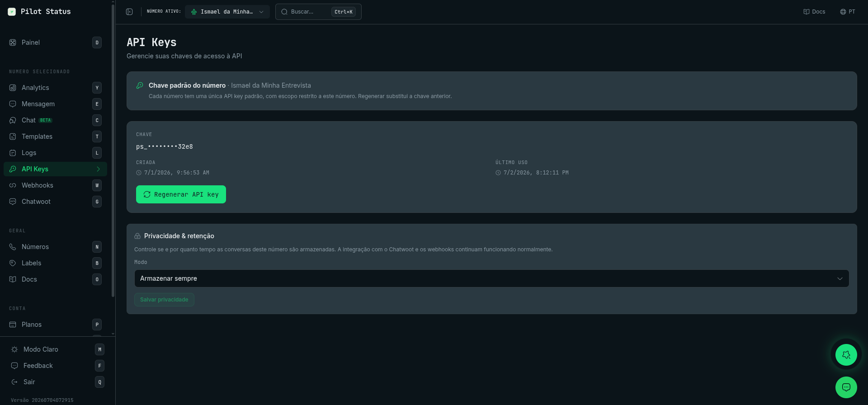Click the Feedback label in the sidebar
The height and width of the screenshot is (405, 868).
[x=38, y=366]
